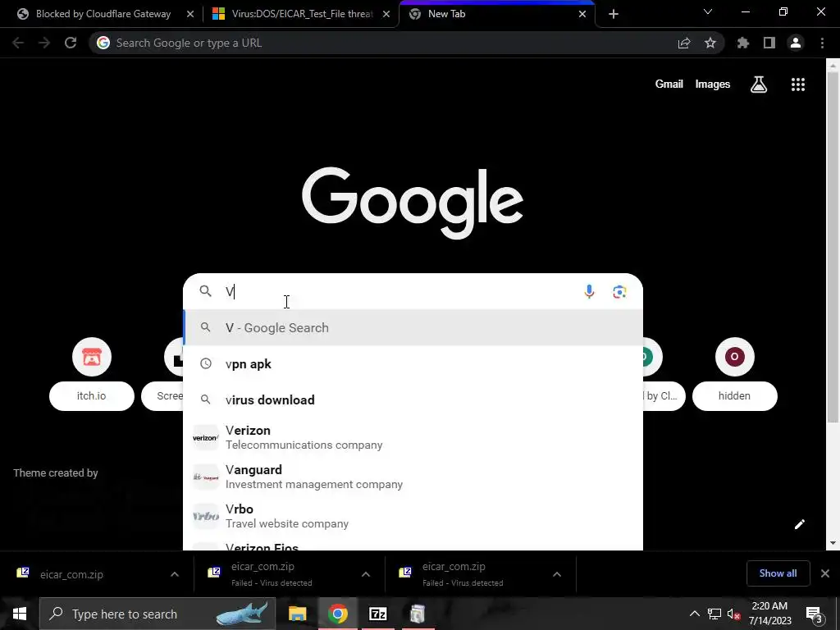840x630 pixels.
Task: Reload the page with the refresh icon
Action: (71, 43)
